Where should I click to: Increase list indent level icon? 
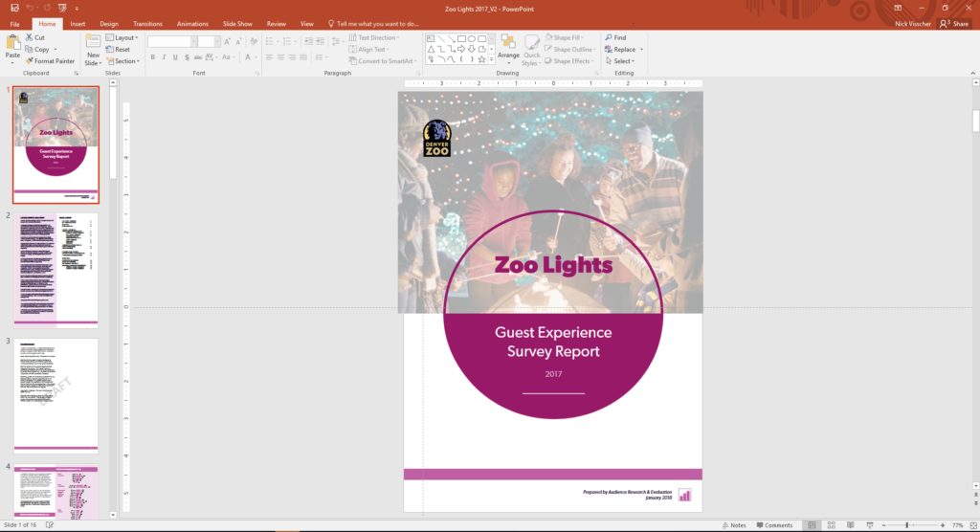[320, 41]
